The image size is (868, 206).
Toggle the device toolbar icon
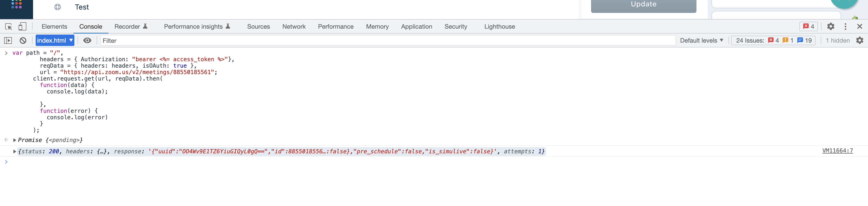tap(22, 27)
